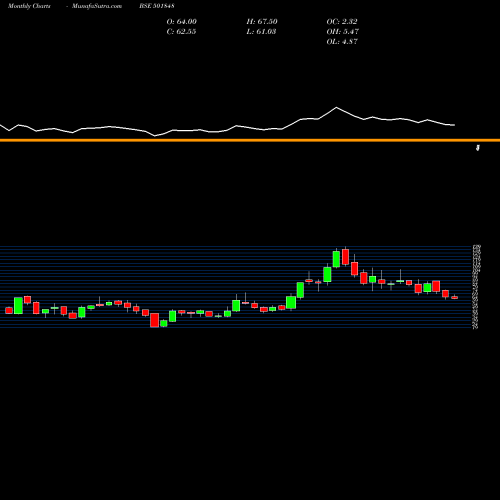500x500 pixels.
Task: Select the 'OC: 2.32' value
Action: (342, 22)
